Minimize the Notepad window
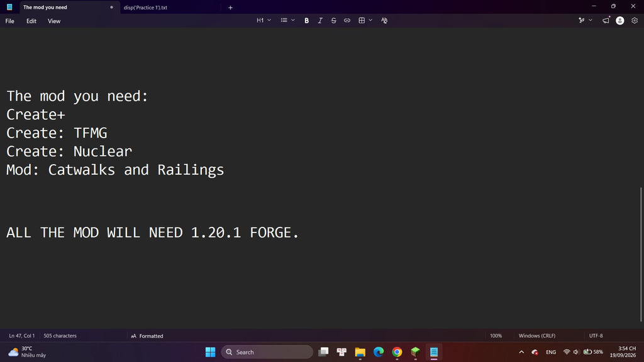 tap(594, 6)
